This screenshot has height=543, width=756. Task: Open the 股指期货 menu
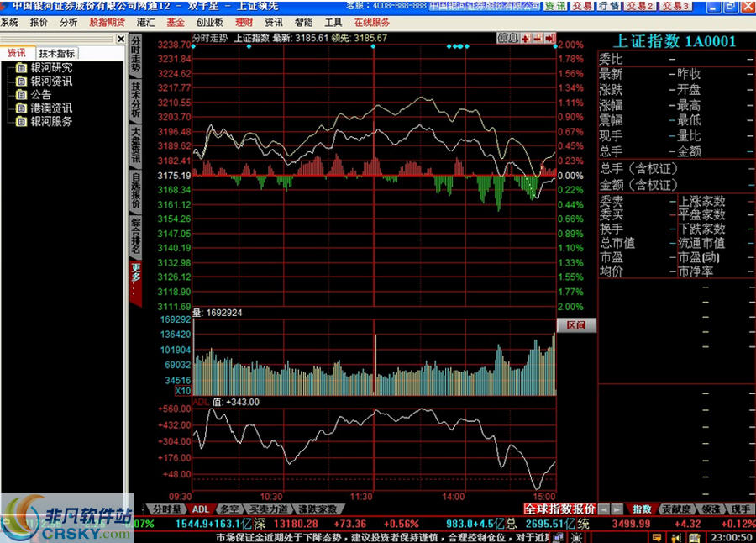click(107, 23)
